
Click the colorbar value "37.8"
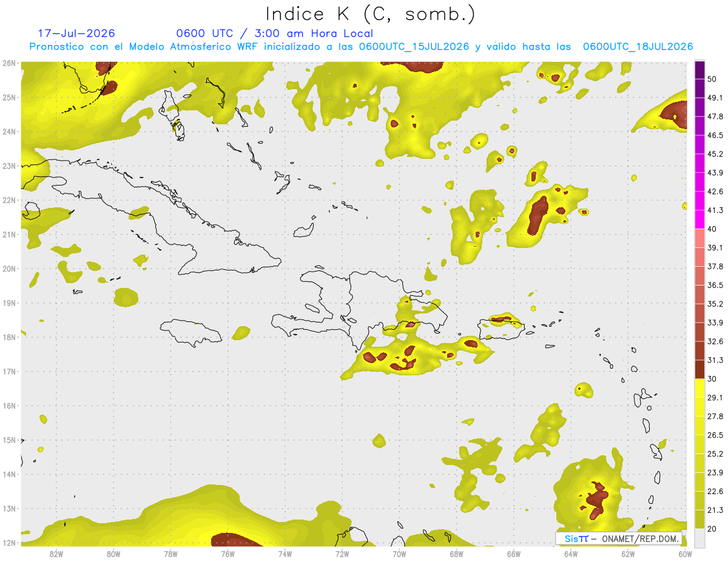(715, 266)
